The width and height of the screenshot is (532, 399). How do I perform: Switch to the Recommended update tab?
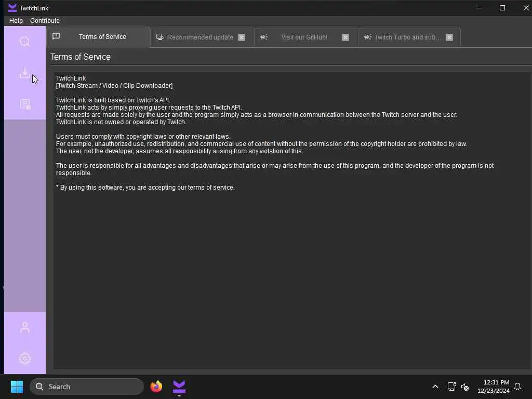click(x=201, y=37)
